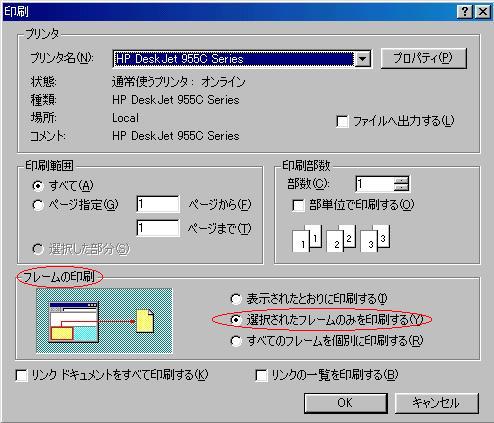Click the help question mark icon
This screenshot has height=423, width=494.
(x=465, y=12)
